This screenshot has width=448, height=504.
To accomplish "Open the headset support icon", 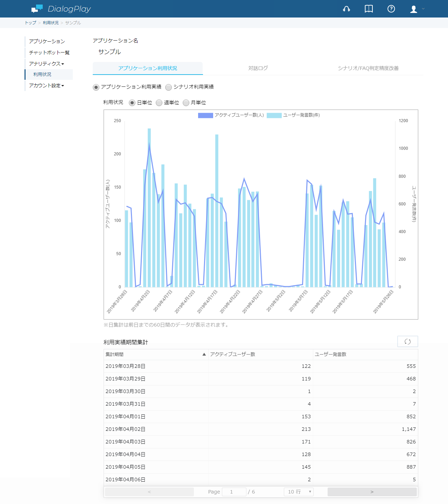I will tap(346, 9).
